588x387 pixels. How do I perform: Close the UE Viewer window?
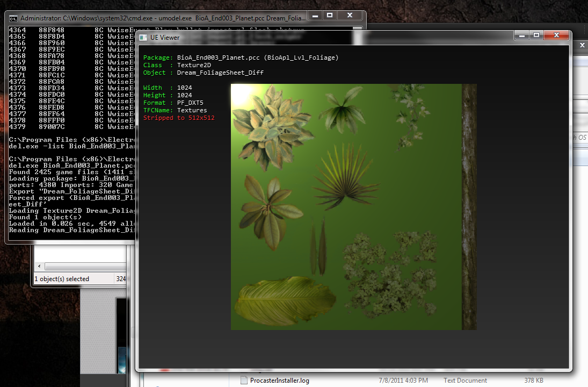(x=556, y=35)
